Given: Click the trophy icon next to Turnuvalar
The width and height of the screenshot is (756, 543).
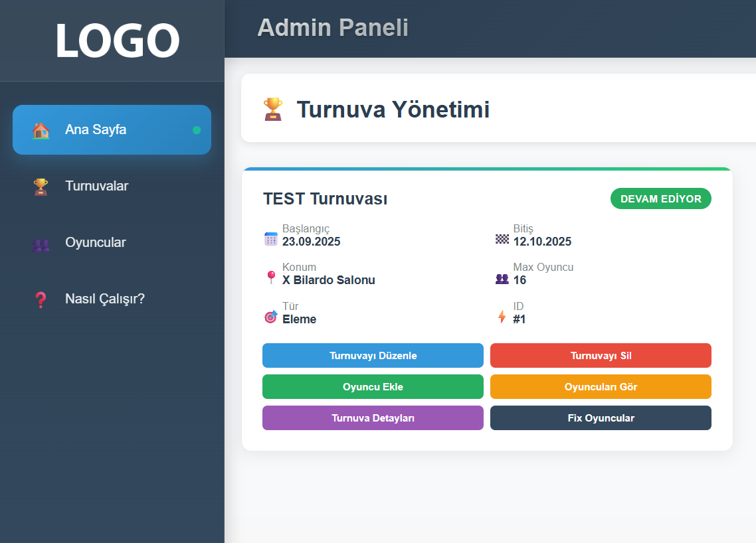Looking at the screenshot, I should pos(41,187).
